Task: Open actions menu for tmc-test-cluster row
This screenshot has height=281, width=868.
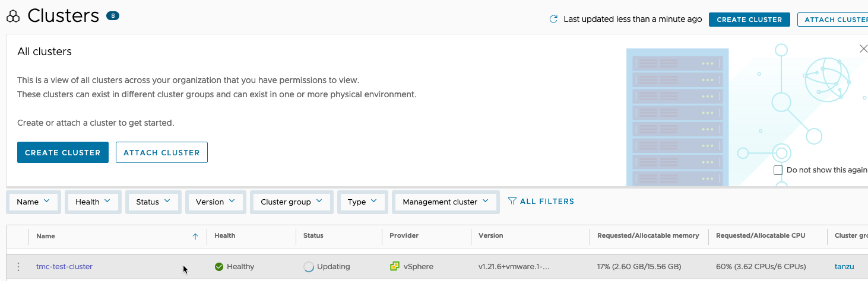Action: click(18, 267)
